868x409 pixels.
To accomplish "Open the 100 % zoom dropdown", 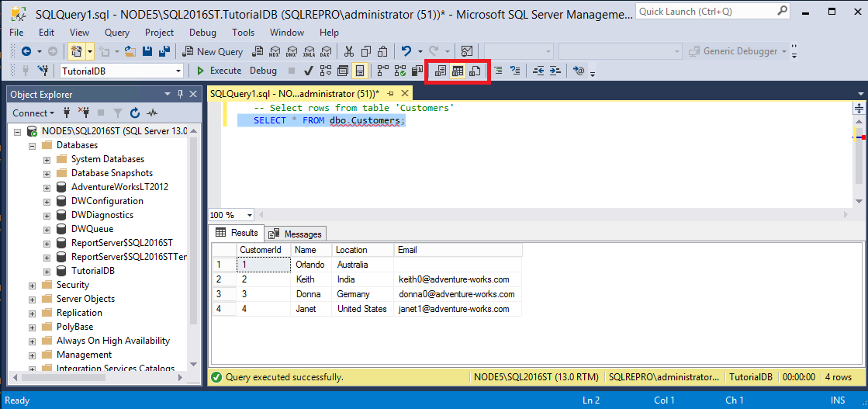I will click(250, 215).
